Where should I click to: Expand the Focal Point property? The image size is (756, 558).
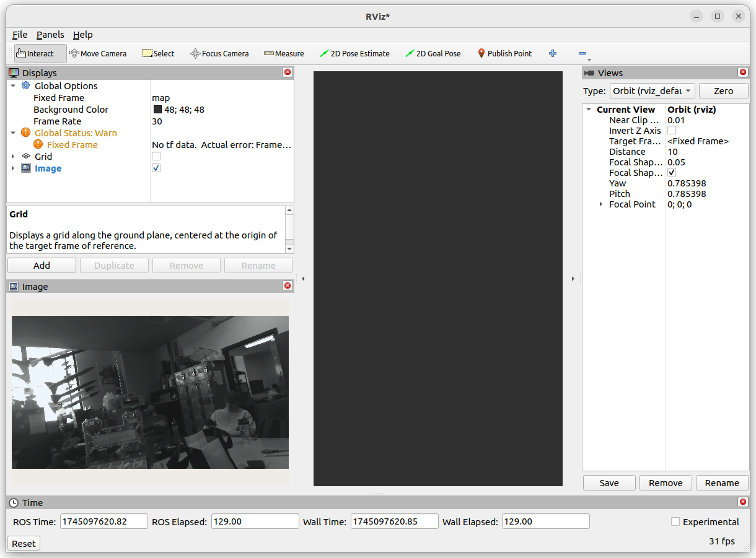coord(600,204)
